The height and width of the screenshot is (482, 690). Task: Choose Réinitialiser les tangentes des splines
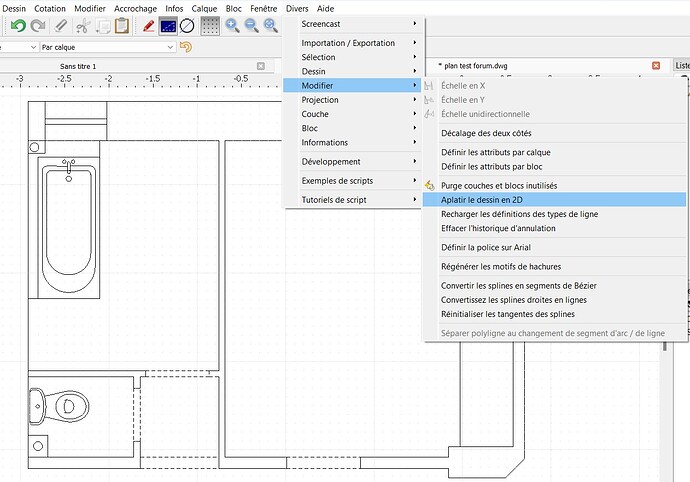pyautogui.click(x=554, y=314)
